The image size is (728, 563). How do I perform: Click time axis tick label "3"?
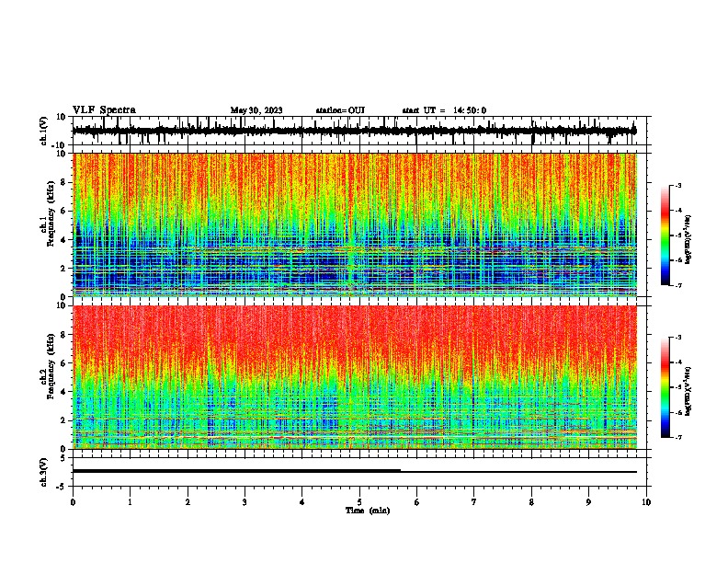click(245, 502)
